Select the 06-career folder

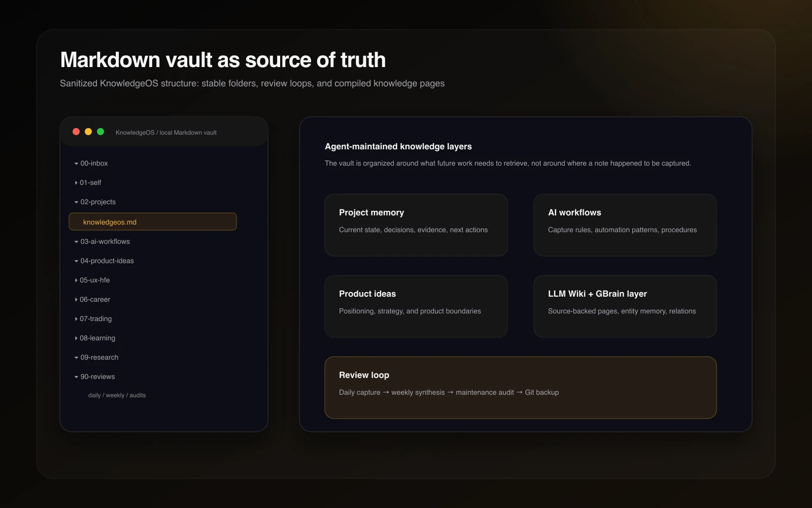pos(95,299)
